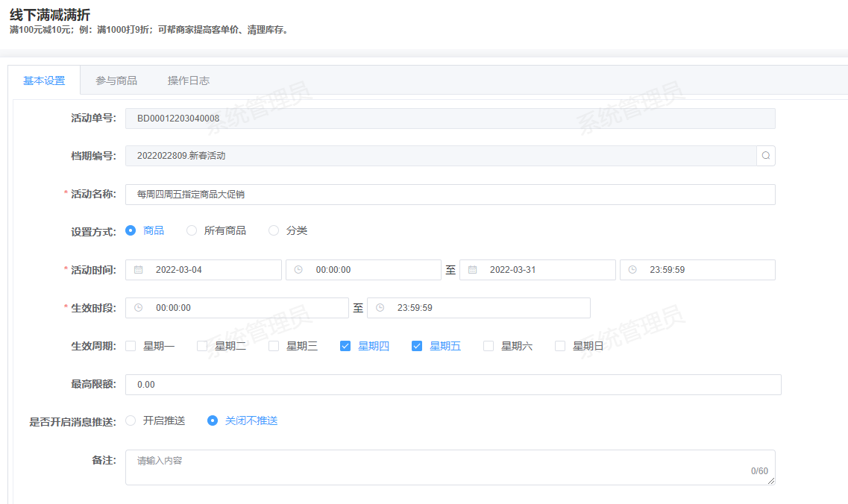Focus the 最高限额 amount field

[x=453, y=385]
